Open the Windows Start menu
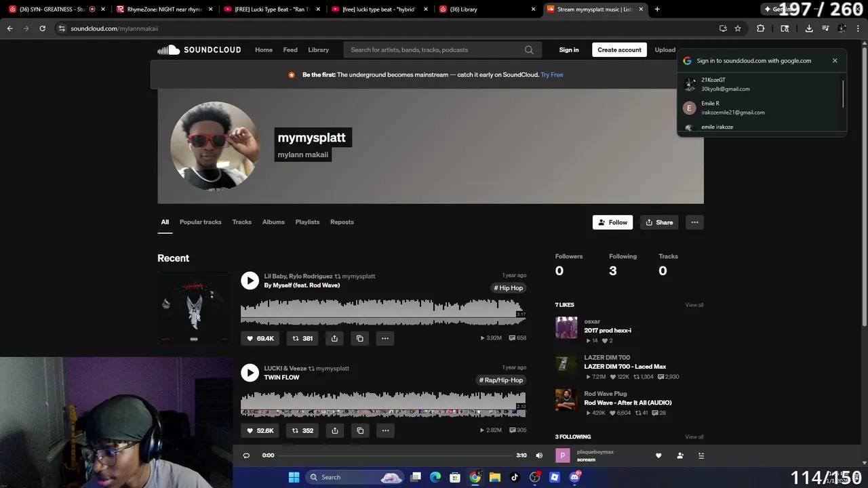The width and height of the screenshot is (868, 488). [x=294, y=477]
